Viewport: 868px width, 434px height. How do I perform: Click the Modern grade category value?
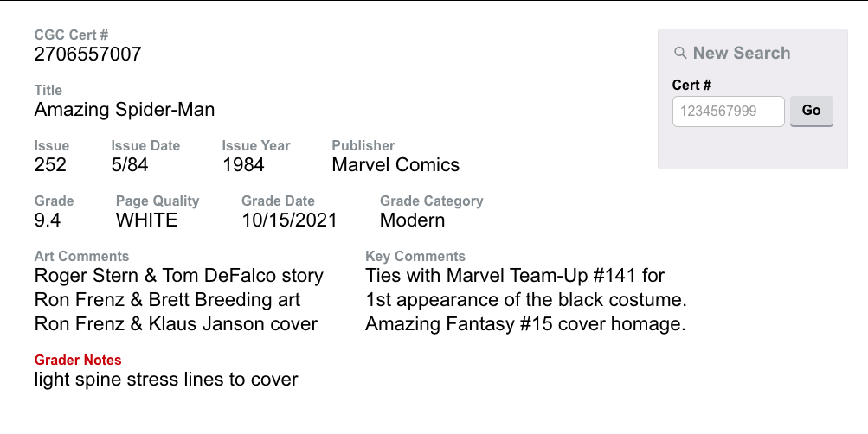[412, 220]
